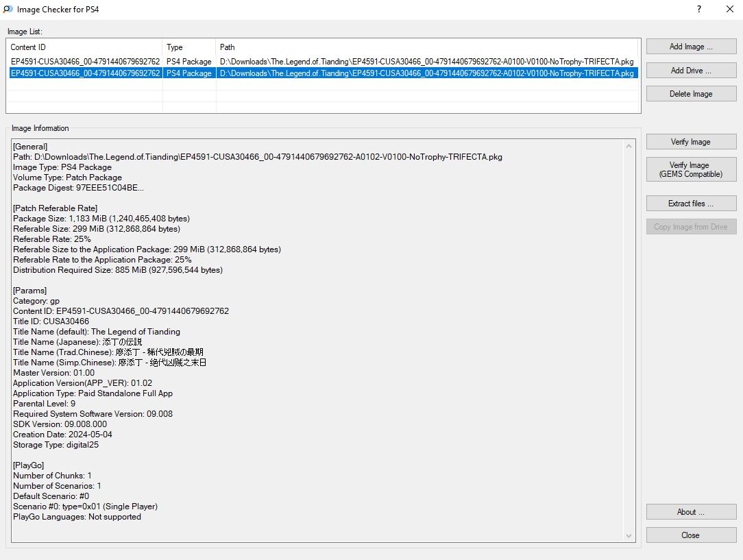Viewport: 743px width, 560px height.
Task: Open the About dialog
Action: point(691,511)
